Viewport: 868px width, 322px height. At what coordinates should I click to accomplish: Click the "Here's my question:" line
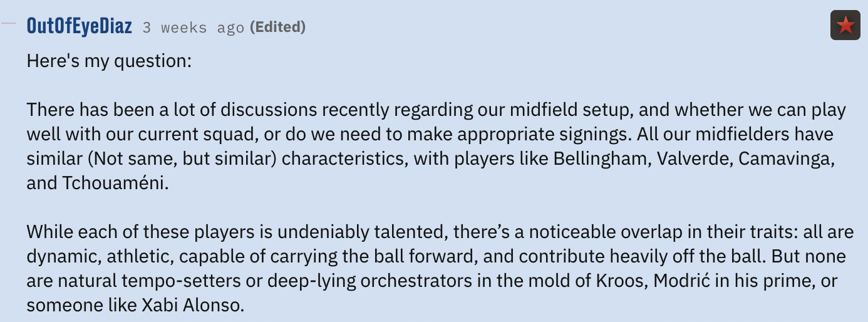click(x=108, y=61)
